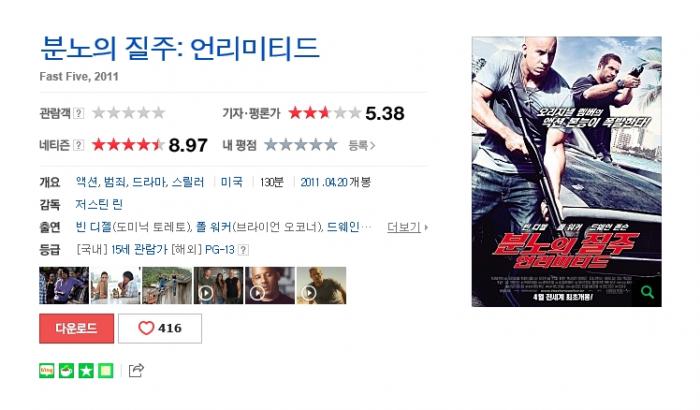Play the fourth thumbnail video clip
The height and width of the screenshot is (410, 700).
[x=218, y=285]
